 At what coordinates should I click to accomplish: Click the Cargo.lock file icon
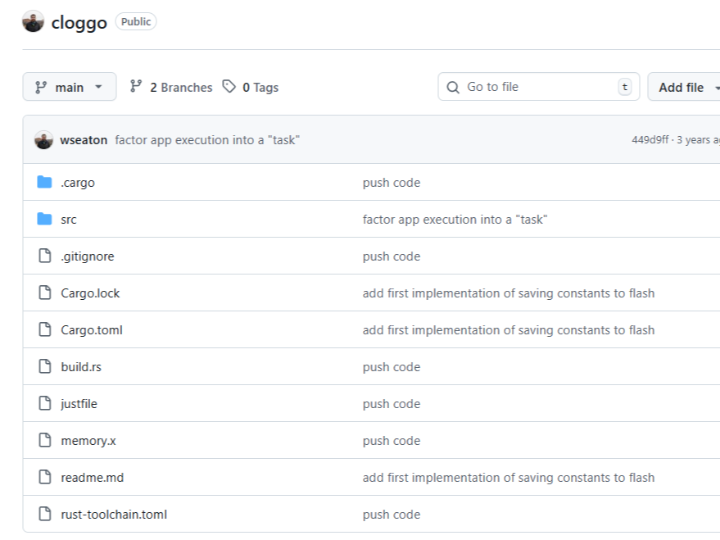point(44,293)
